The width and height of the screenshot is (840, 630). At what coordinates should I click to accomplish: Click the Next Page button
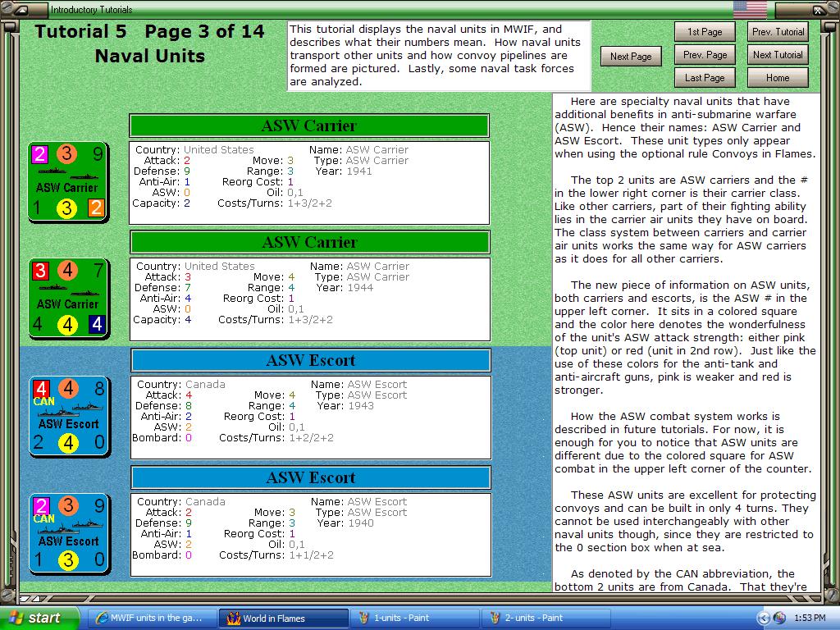click(631, 57)
